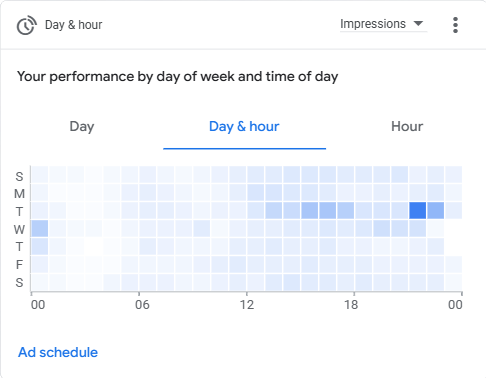Click the Impressions dropdown arrow
Image resolution: width=486 pixels, height=378 pixels.
pos(418,24)
